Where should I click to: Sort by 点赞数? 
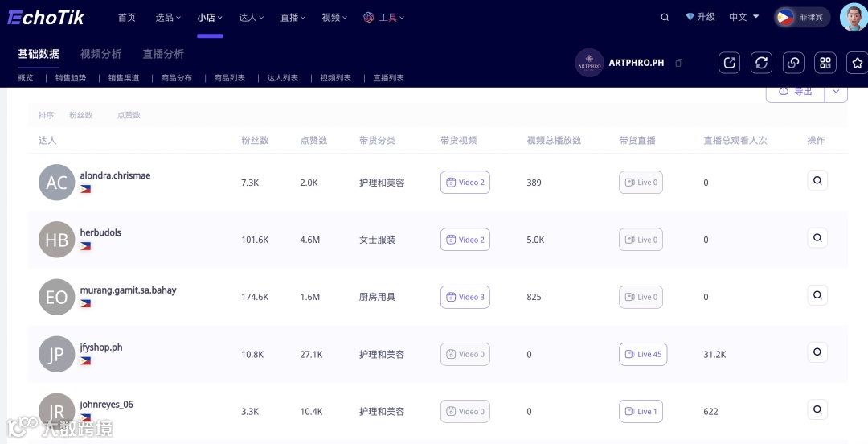129,115
